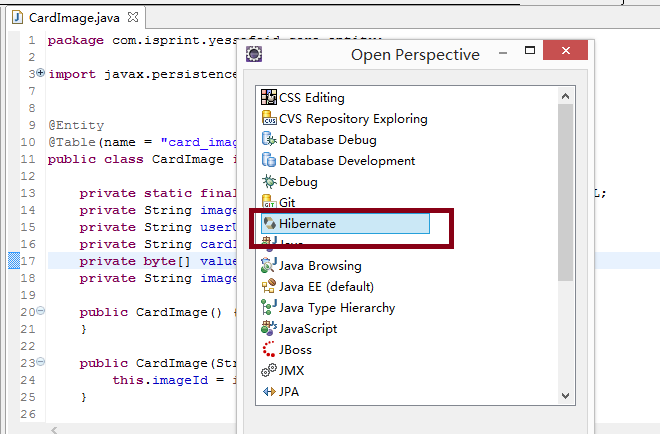Select JavaScript perspective entry
This screenshot has width=660, height=434.
[308, 328]
